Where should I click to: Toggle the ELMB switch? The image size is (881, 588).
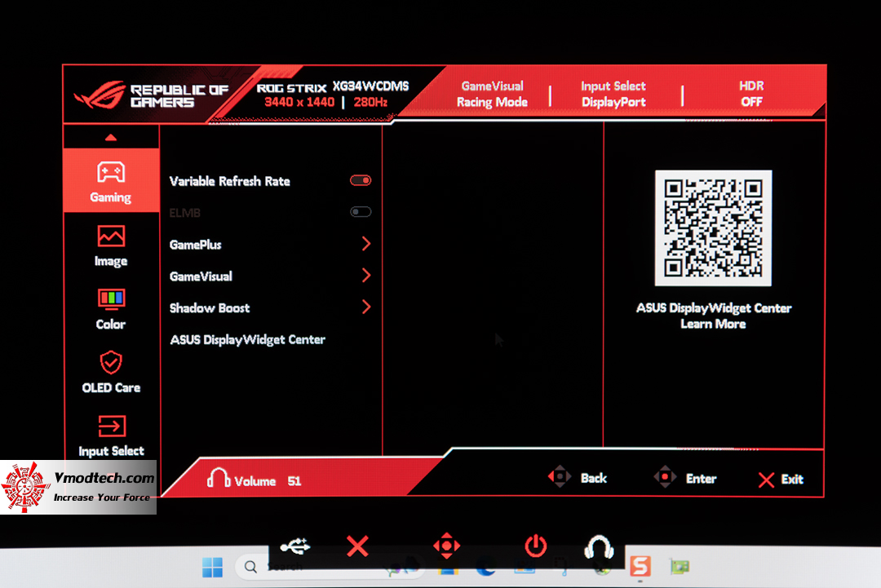(x=361, y=212)
